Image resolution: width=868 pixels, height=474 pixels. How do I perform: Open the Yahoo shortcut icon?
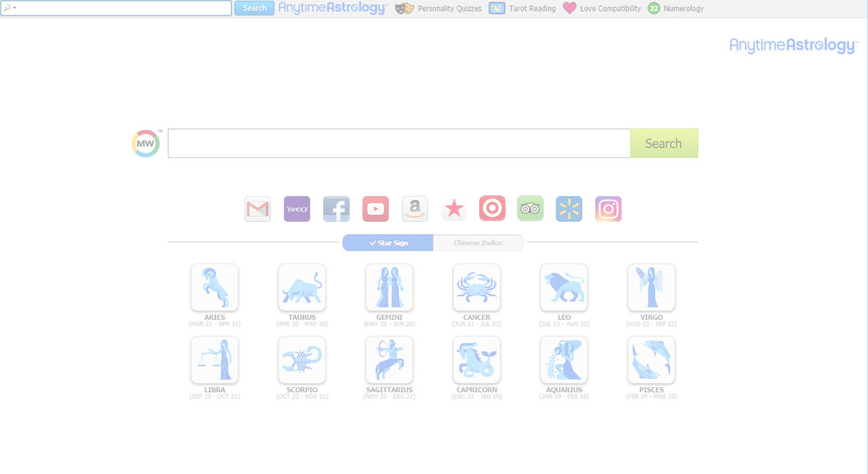(x=297, y=209)
